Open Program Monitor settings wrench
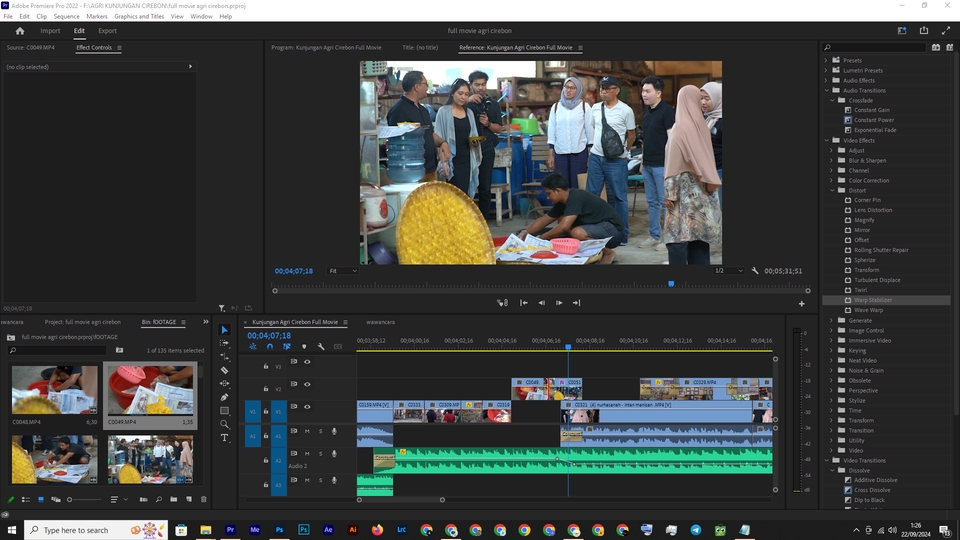The width and height of the screenshot is (960, 540). 755,271
